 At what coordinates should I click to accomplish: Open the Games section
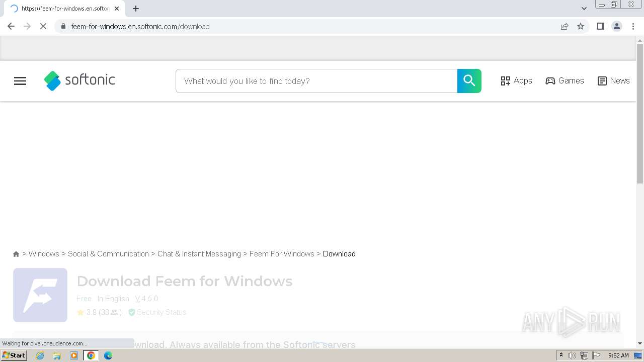tap(565, 81)
